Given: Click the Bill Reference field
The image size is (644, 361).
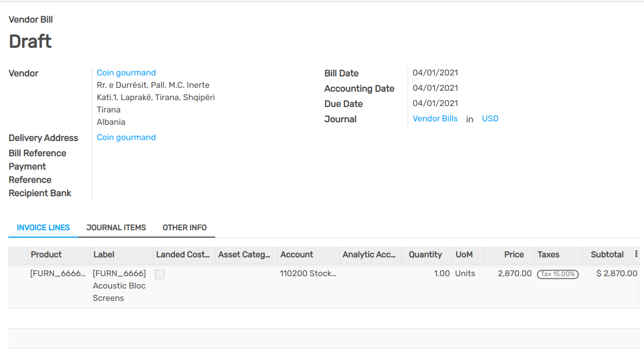Looking at the screenshot, I should 138,153.
